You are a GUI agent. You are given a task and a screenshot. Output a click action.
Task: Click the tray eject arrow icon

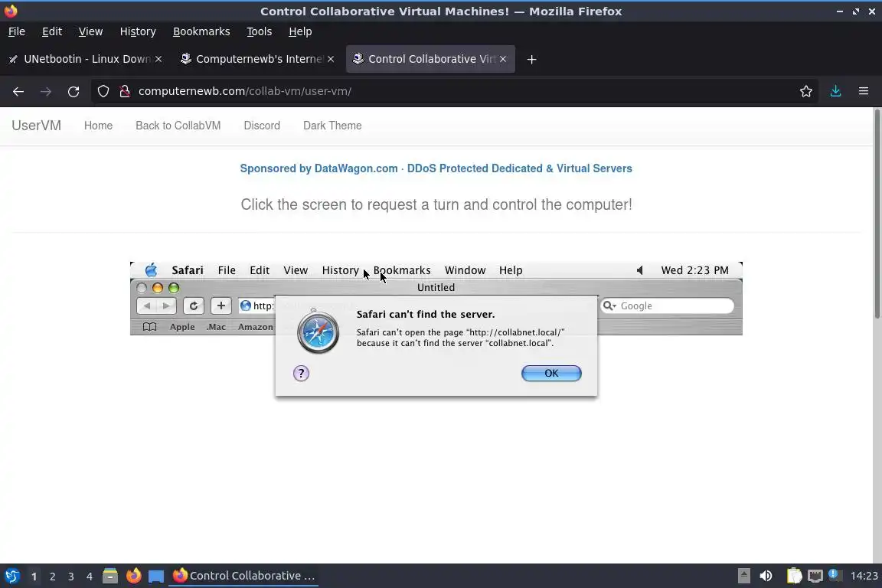click(743, 576)
